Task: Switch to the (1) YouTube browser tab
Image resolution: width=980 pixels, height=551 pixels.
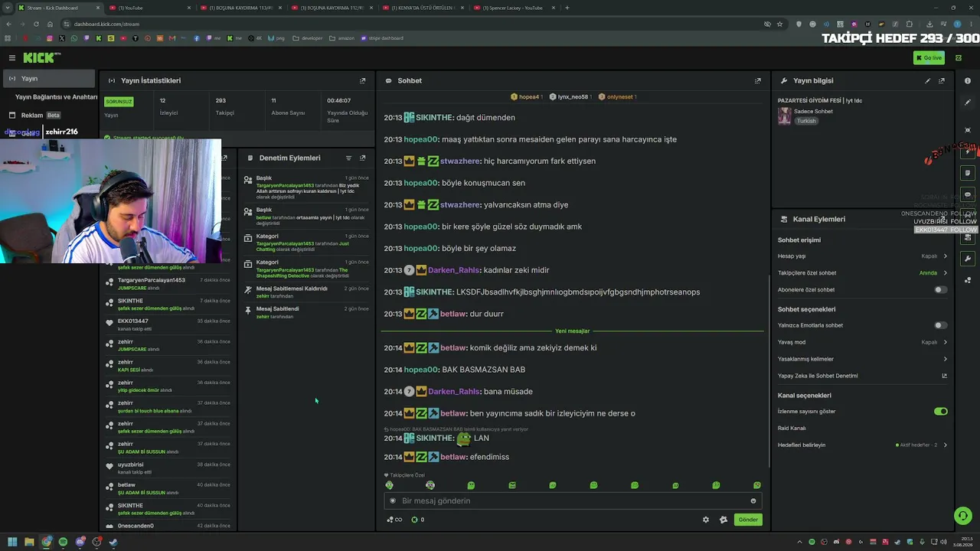Action: pos(151,8)
